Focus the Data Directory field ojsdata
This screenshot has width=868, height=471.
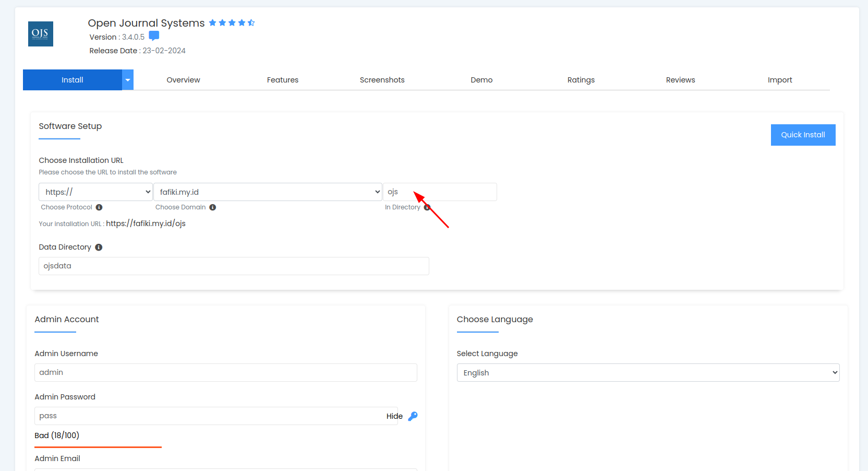pos(234,266)
